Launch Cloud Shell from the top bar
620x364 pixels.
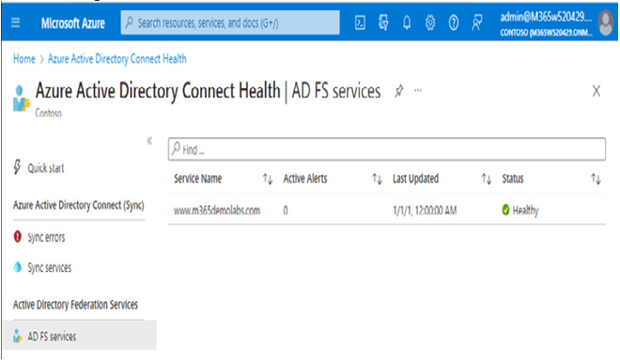coord(360,23)
